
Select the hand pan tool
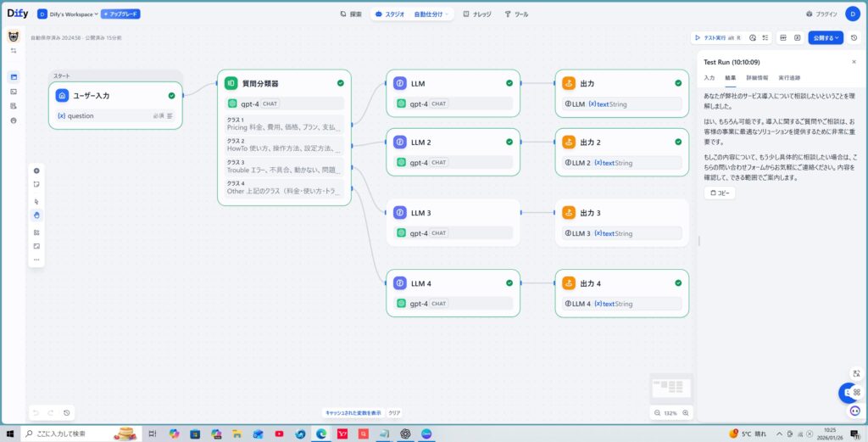pos(36,215)
